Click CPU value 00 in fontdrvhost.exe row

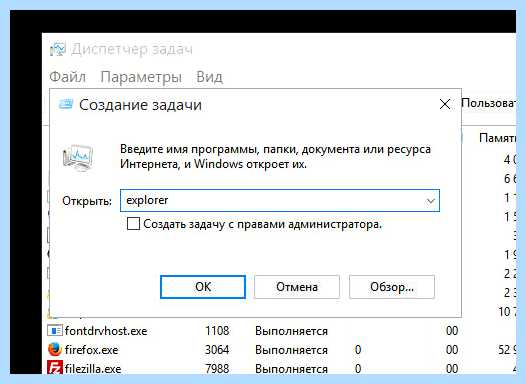pyautogui.click(x=452, y=331)
